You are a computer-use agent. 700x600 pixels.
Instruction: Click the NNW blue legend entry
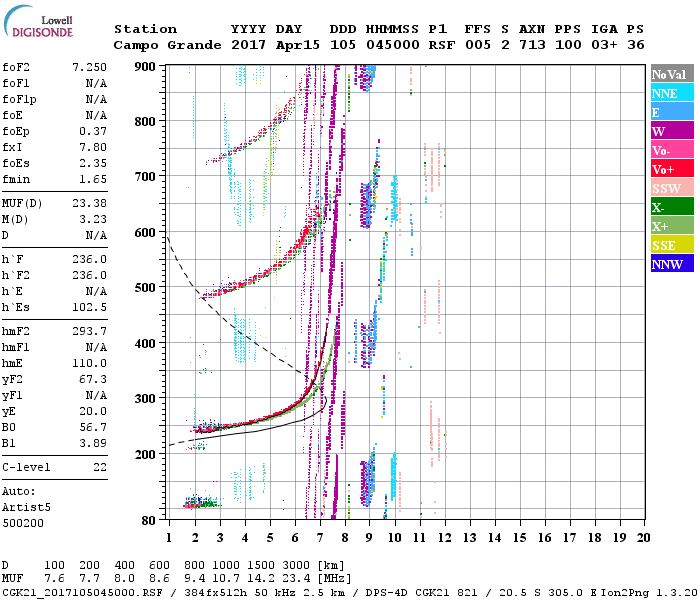pos(667,265)
